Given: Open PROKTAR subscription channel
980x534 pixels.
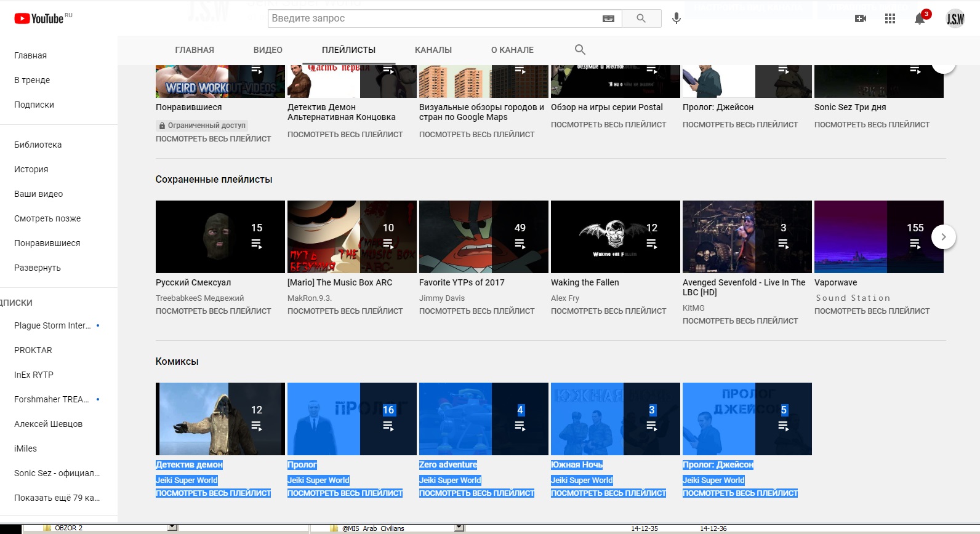Looking at the screenshot, I should (33, 350).
